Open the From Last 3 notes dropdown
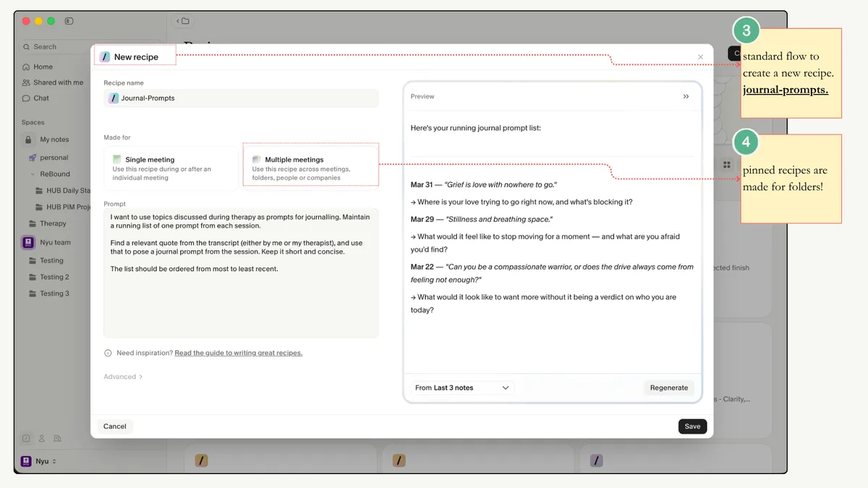This screenshot has height=488, width=868. point(462,388)
